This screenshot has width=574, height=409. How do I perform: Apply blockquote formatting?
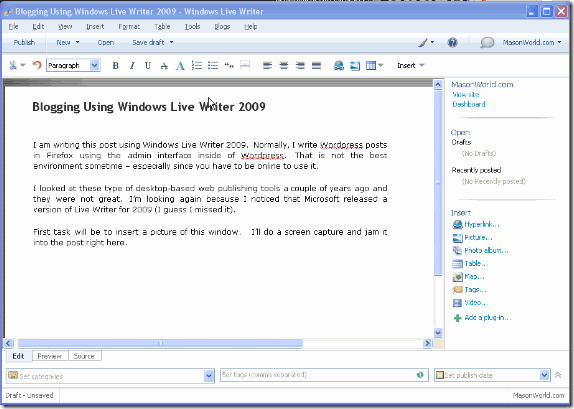[229, 66]
